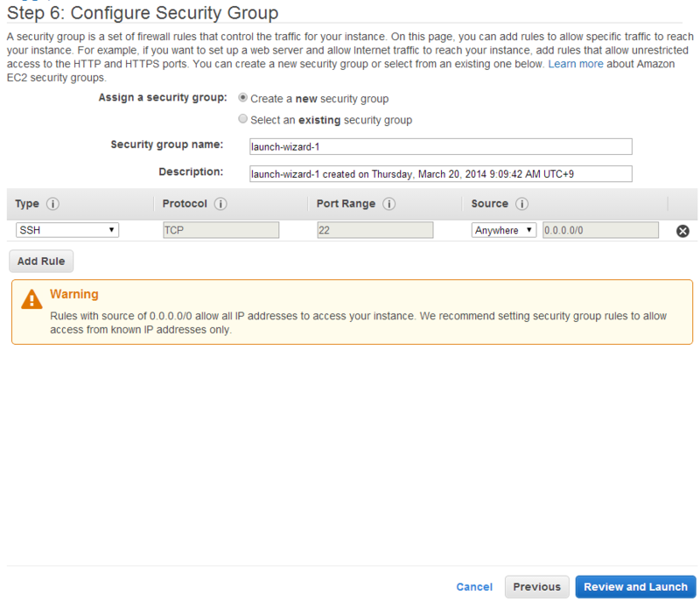Click the Description text field

click(x=440, y=173)
